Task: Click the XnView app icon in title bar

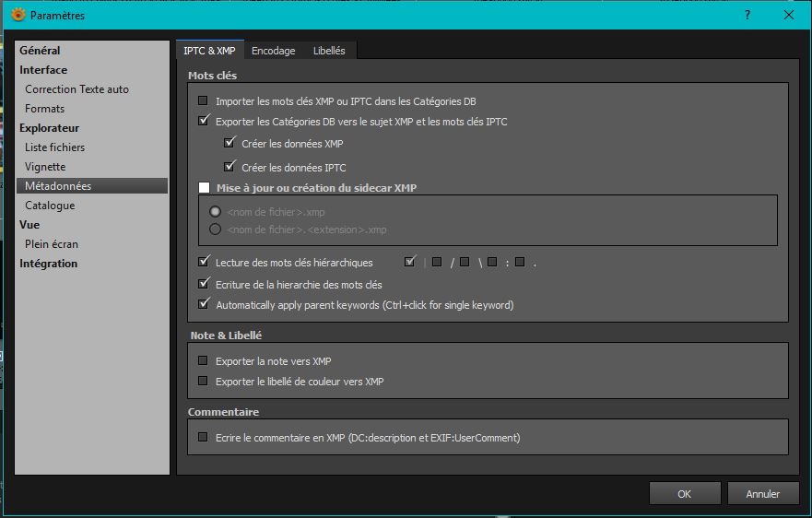Action: [18, 15]
